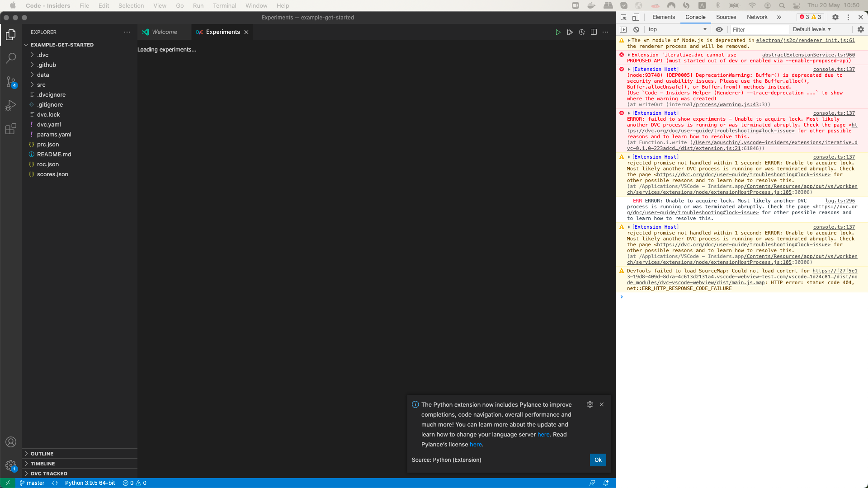
Task: Expand the DVC TRACKED section
Action: tap(80, 474)
